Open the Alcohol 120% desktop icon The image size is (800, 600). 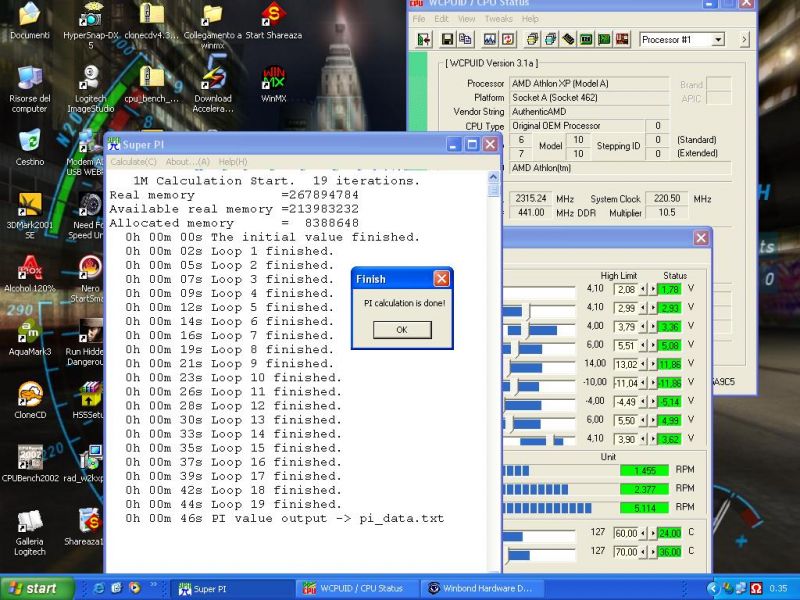30,274
